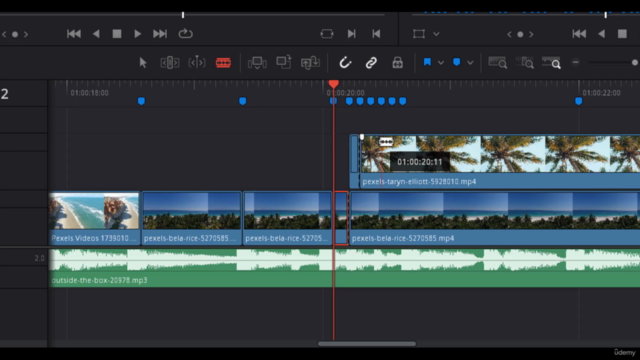Click the Mark In icon
Viewport: 640px width, 360px height.
pyautogui.click(x=351, y=34)
